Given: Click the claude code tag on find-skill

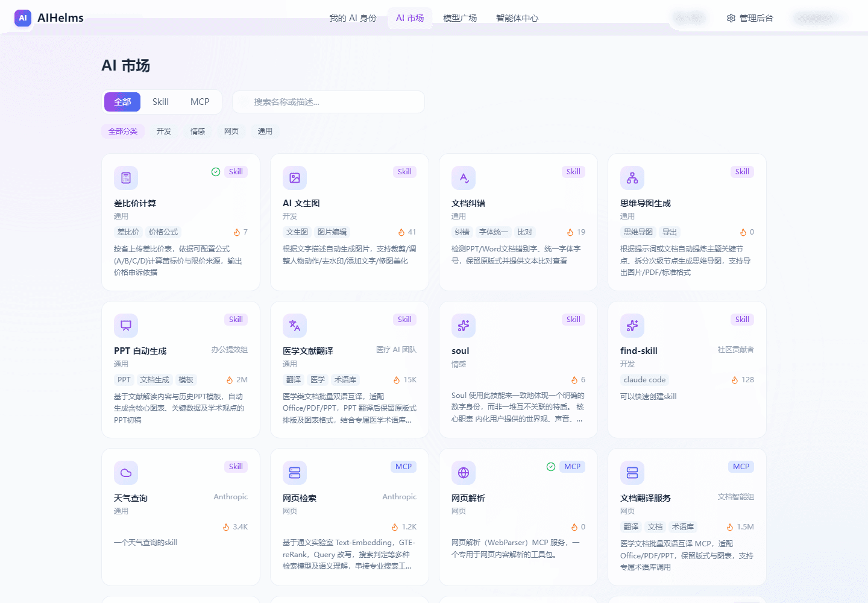Looking at the screenshot, I should coord(645,380).
